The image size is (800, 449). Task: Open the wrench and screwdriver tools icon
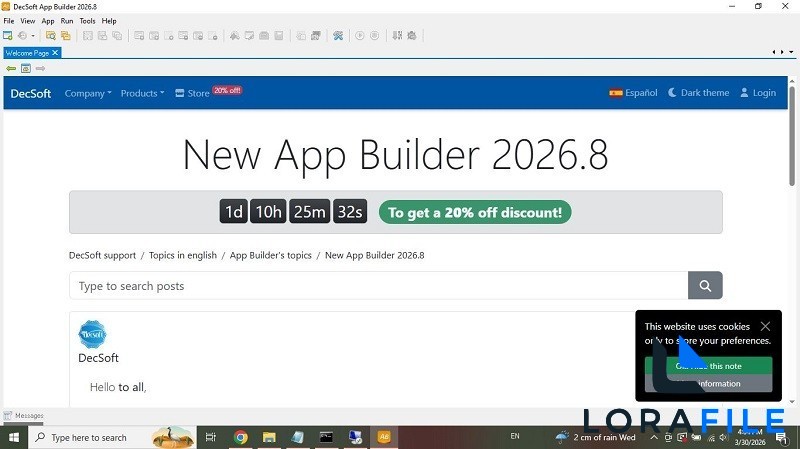coord(338,36)
